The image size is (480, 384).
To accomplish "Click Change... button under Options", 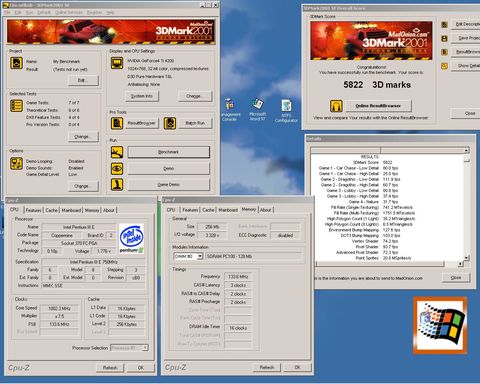I will [x=83, y=186].
